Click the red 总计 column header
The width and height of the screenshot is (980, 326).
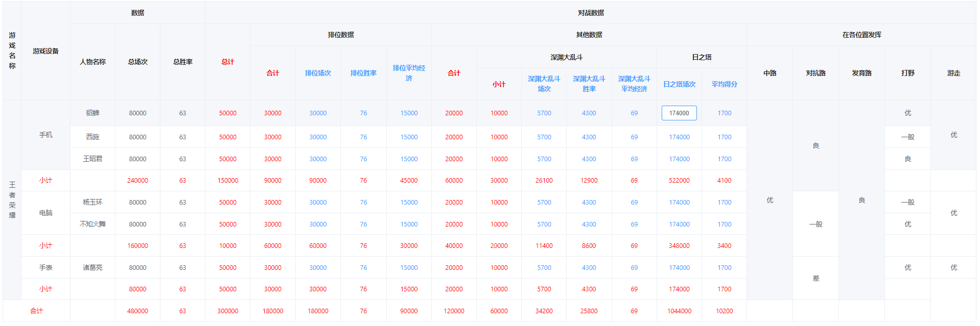[x=227, y=62]
